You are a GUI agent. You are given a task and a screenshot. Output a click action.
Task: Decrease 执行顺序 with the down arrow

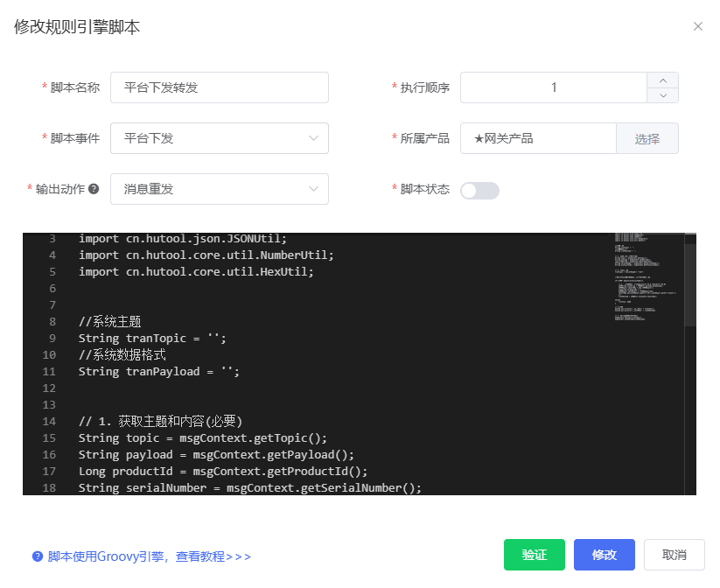coord(662,95)
